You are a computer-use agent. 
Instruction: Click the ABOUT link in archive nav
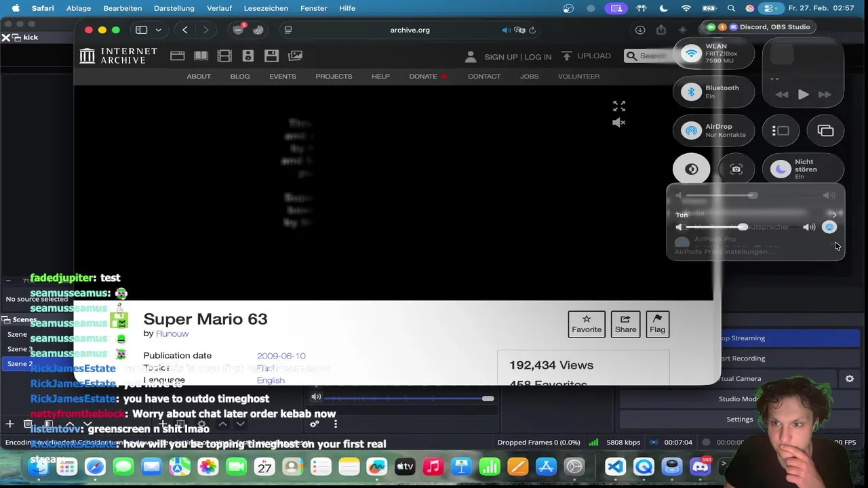coord(199,76)
